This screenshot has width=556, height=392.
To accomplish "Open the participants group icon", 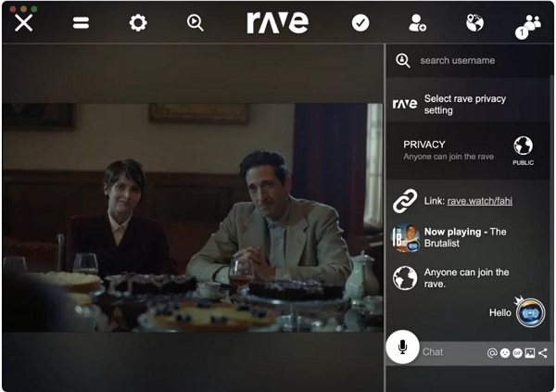I will pos(531,24).
